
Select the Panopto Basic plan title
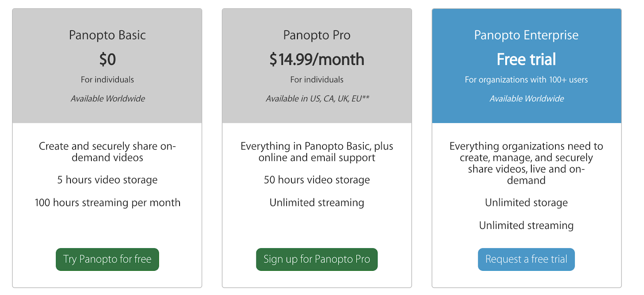[107, 35]
